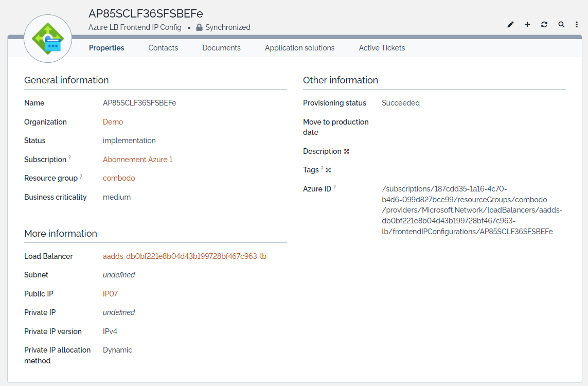Click the magnifier search icon
Screen dimensions: 588x386
click(x=561, y=25)
